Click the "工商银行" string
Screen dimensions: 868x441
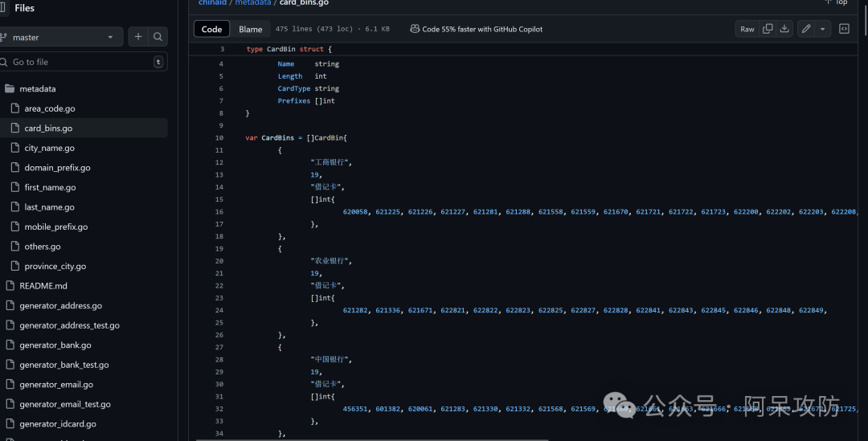tap(330, 163)
